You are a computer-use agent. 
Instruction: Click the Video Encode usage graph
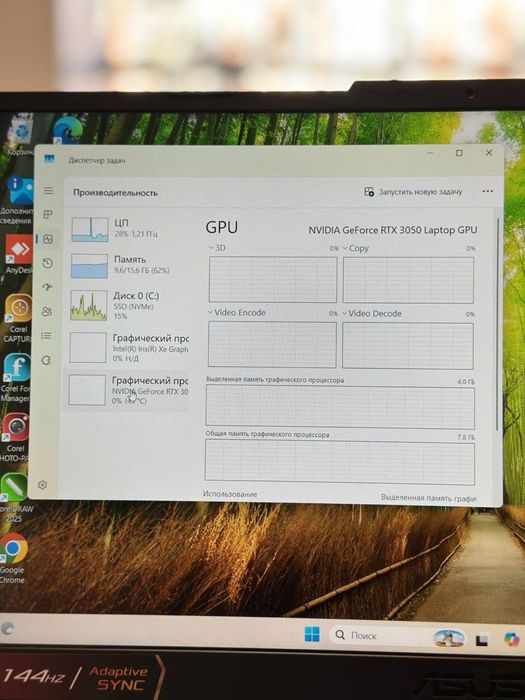[x=272, y=344]
